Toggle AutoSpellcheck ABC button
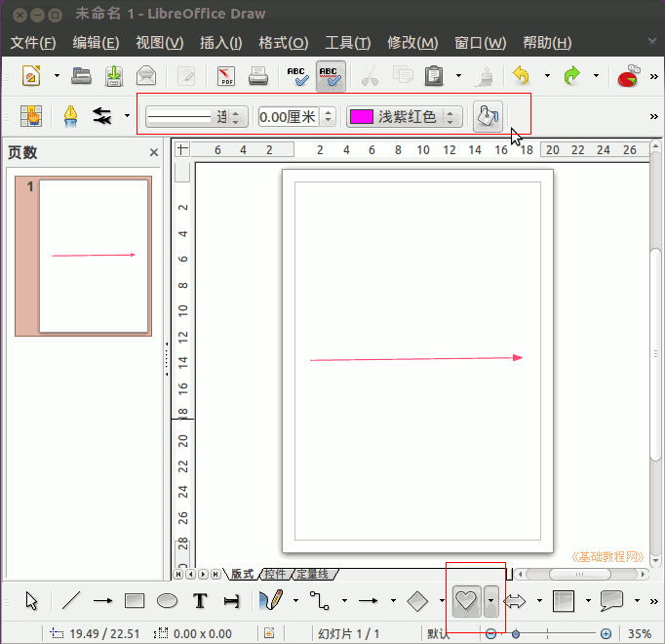Image resolution: width=665 pixels, height=644 pixels. point(331,75)
